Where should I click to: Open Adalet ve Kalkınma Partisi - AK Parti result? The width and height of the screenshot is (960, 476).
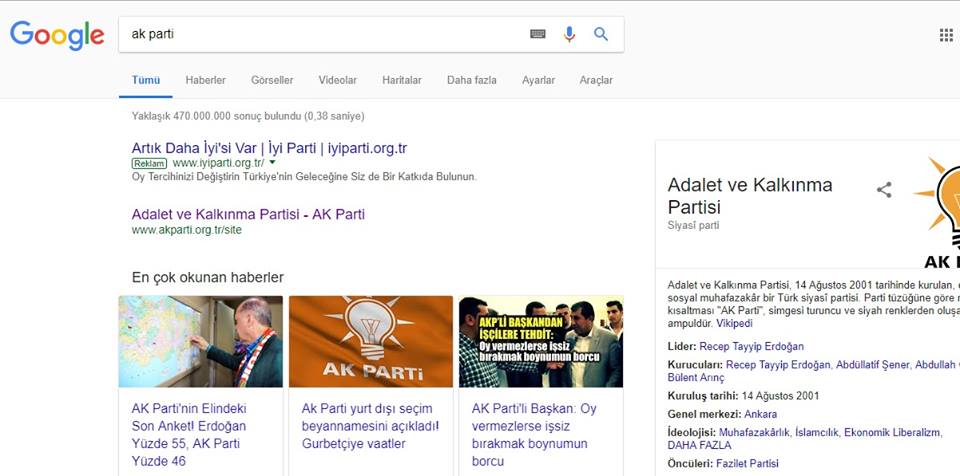tap(248, 214)
